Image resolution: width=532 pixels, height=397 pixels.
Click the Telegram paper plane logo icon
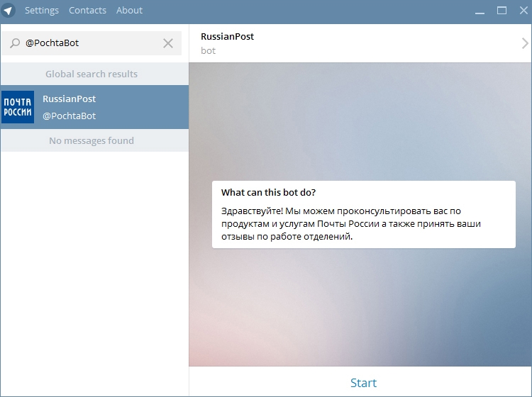point(8,11)
